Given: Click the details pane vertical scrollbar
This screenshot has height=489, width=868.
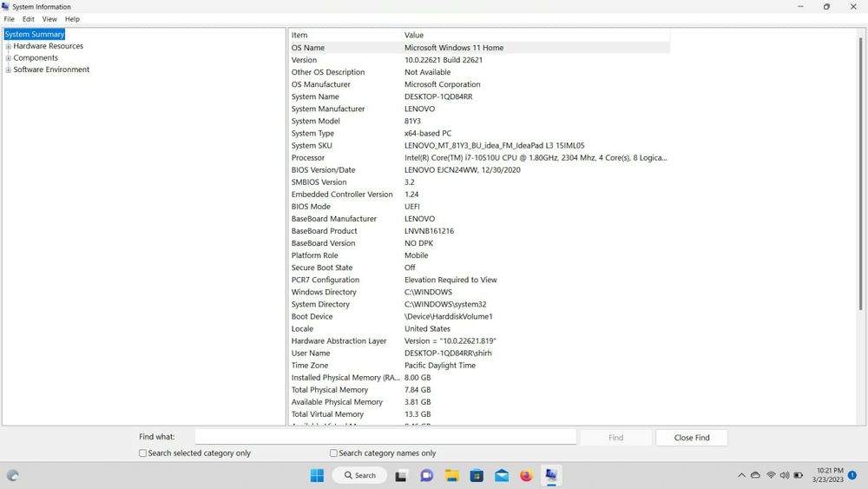Looking at the screenshot, I should pos(860,174).
